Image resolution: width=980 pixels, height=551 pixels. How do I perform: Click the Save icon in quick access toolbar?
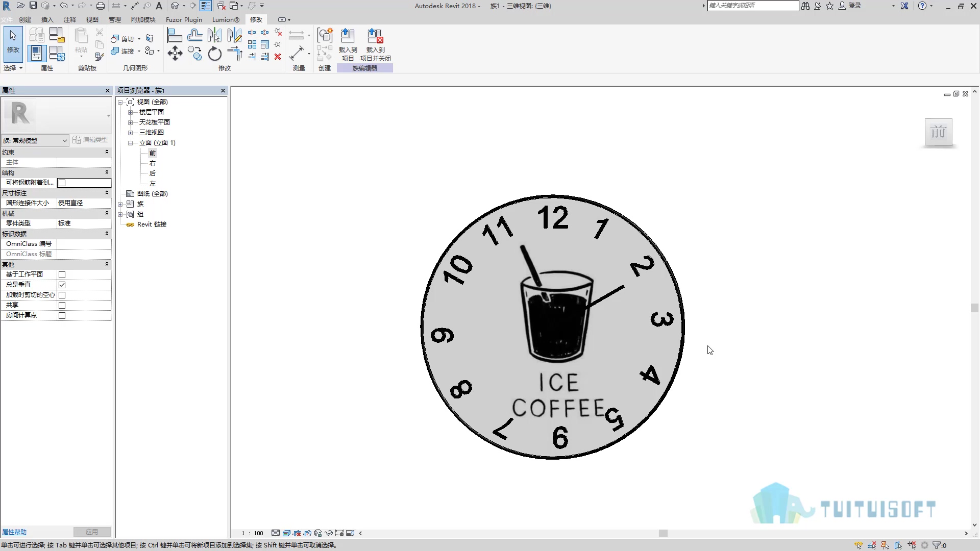(x=33, y=6)
